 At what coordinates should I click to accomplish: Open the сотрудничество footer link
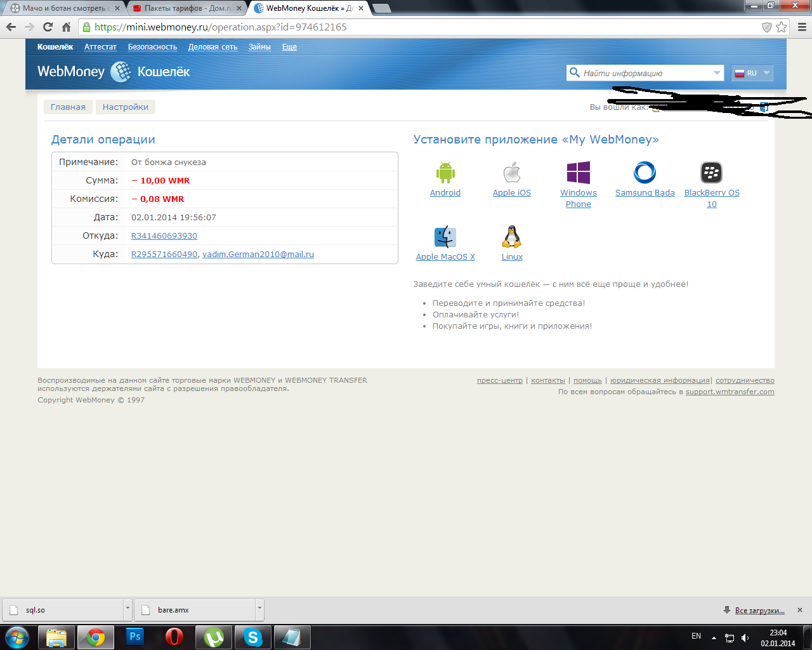pos(745,380)
